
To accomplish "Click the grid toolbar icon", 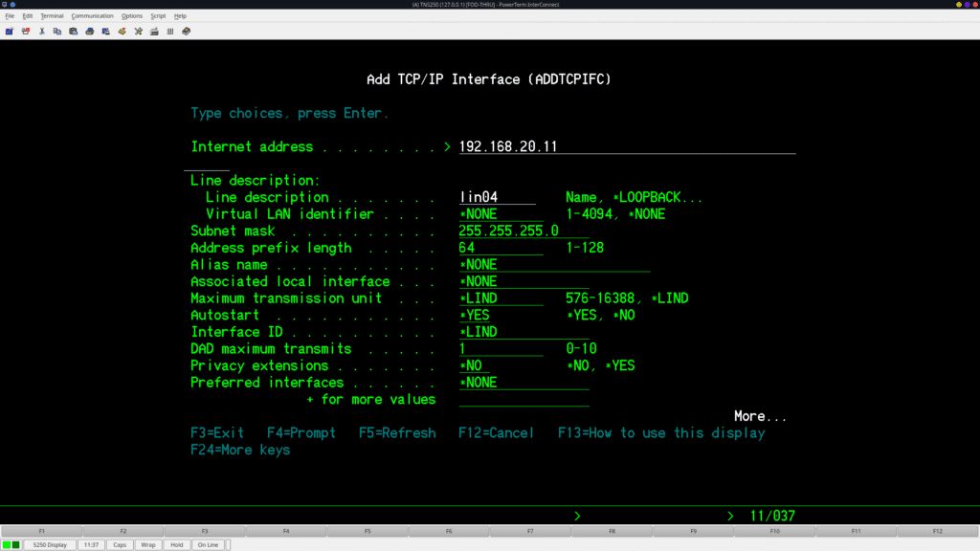I will [170, 32].
